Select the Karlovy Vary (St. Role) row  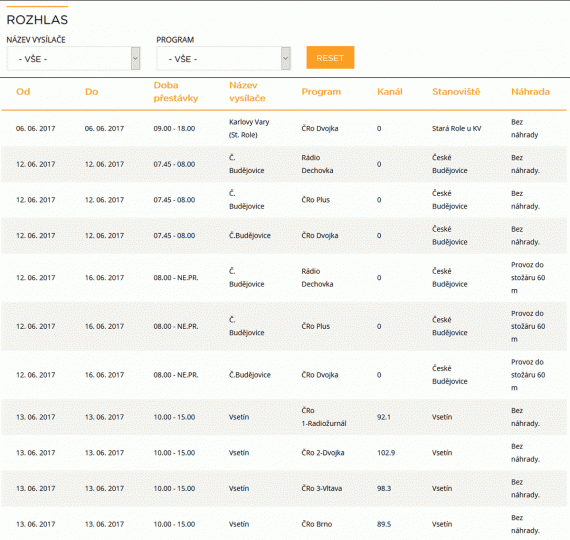pyautogui.click(x=284, y=128)
